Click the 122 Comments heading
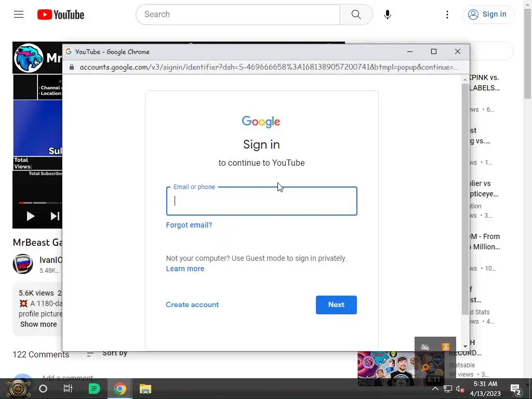 click(x=41, y=354)
